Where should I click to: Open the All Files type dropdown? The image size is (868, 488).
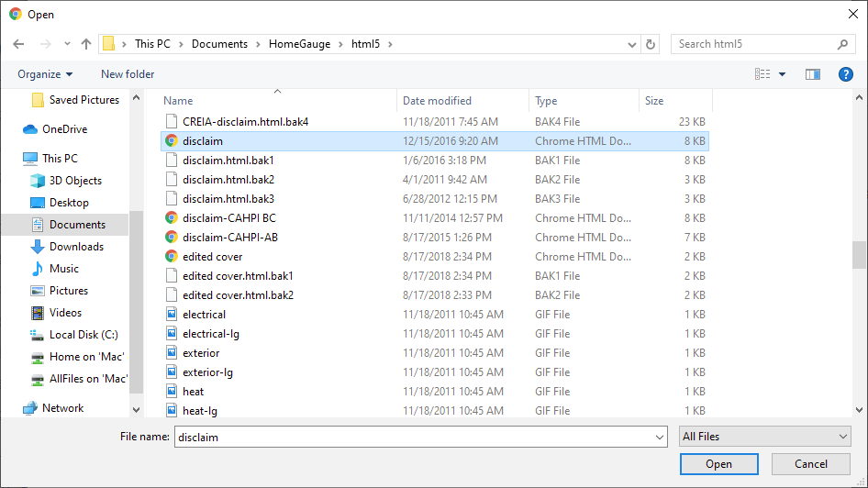pos(765,437)
